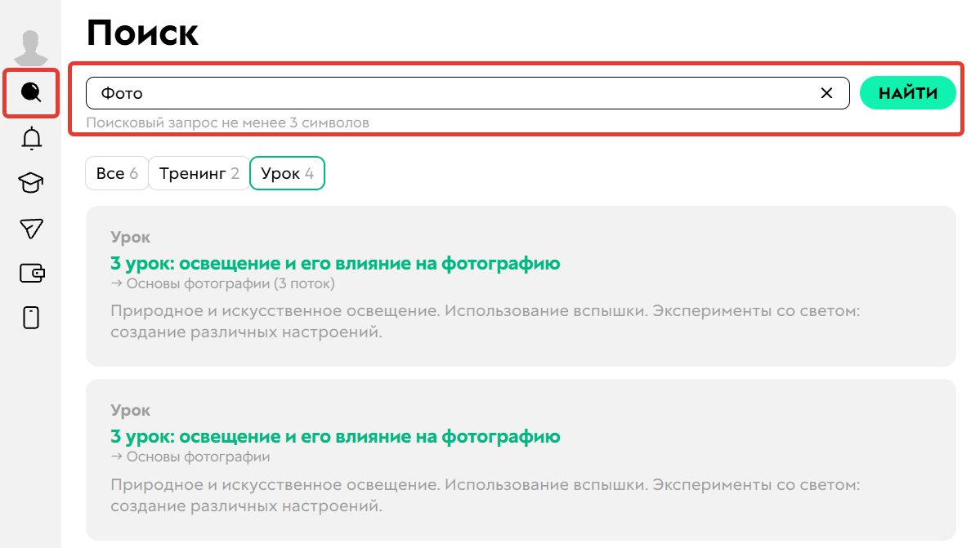This screenshot has height=548, width=980.
Task: Open the second '3 урок' lesson title
Action: coord(335,437)
